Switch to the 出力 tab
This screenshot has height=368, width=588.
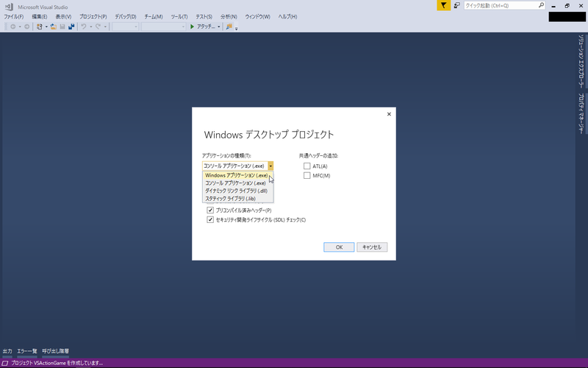(7, 351)
